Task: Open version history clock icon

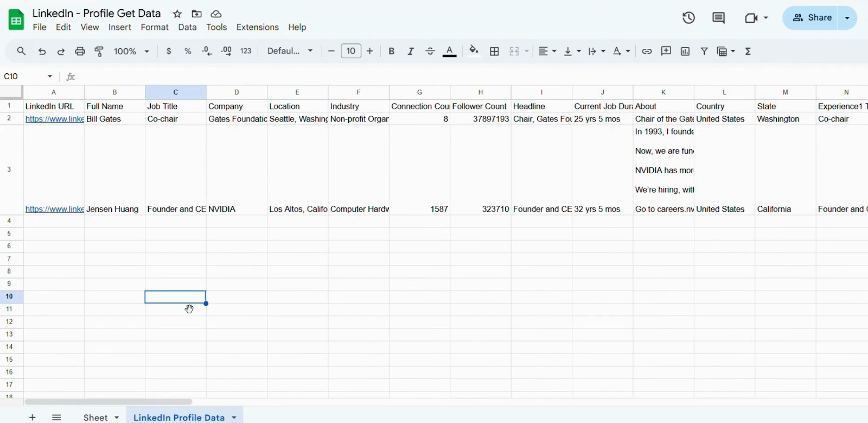Action: (x=688, y=18)
